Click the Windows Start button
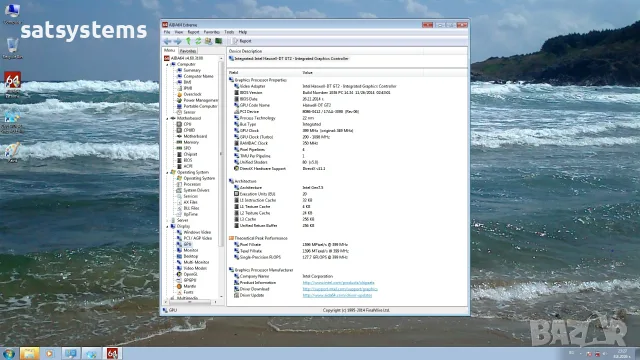 click(9, 353)
